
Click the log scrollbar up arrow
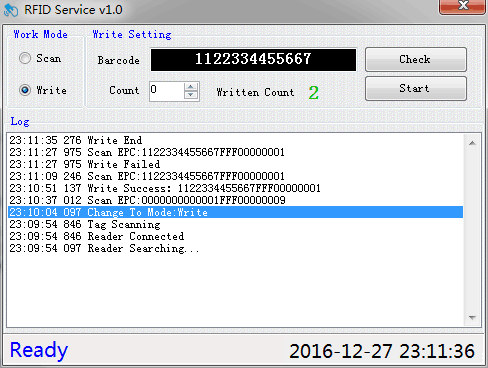[472, 143]
